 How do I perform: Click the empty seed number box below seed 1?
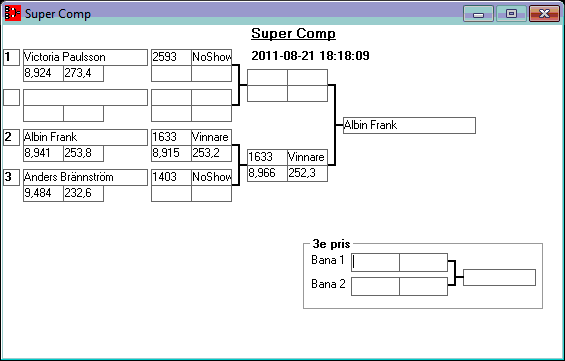pos(12,98)
